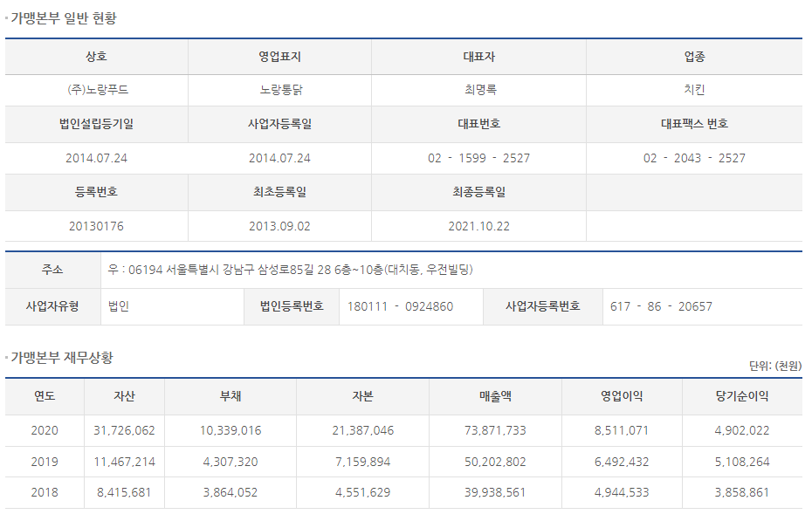Click the unit label 단위: (천원)
Image resolution: width=812 pixels, height=521 pixels.
coord(775,366)
